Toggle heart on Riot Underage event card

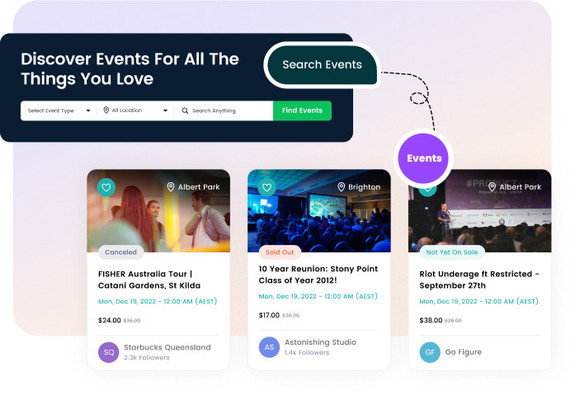click(x=428, y=189)
